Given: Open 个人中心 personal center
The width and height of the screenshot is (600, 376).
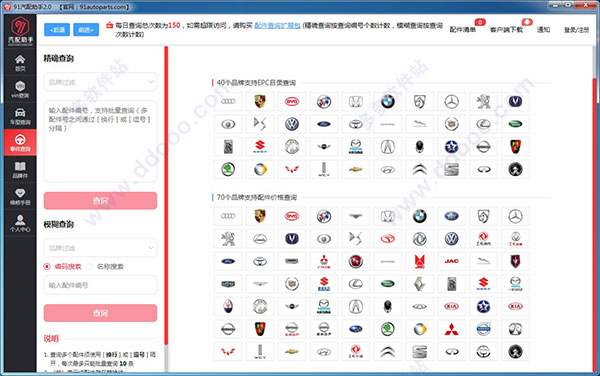Looking at the screenshot, I should tap(20, 223).
